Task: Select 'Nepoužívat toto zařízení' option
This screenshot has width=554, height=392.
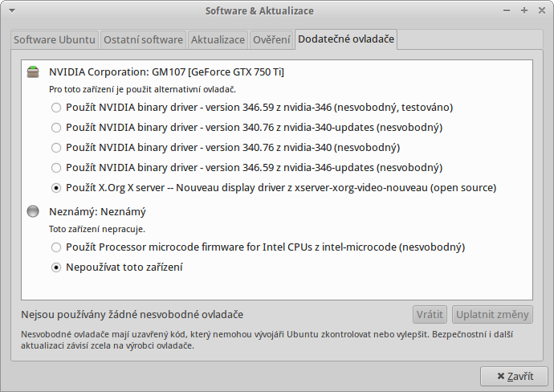Action: coord(117,267)
